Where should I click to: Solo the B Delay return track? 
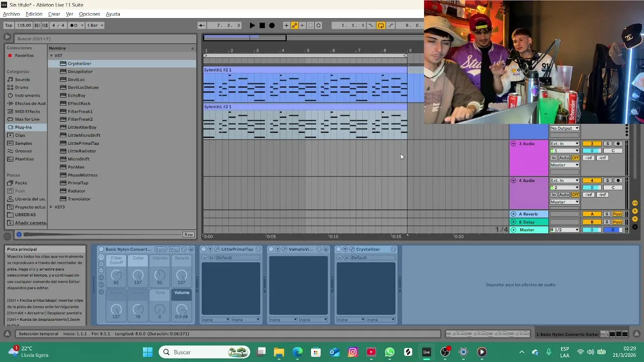point(607,222)
